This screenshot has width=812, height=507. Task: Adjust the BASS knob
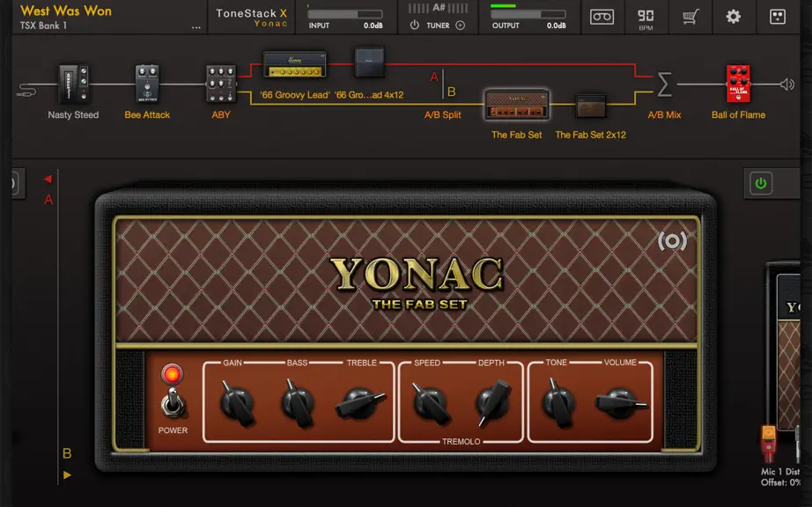click(x=299, y=403)
